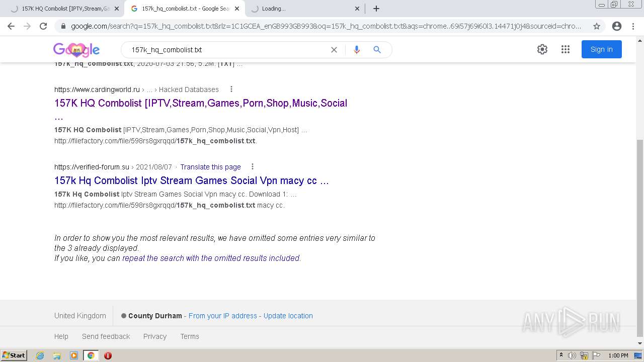Viewport: 644px width, 362px height.
Task: Open the Google apps grid
Action: click(566, 49)
